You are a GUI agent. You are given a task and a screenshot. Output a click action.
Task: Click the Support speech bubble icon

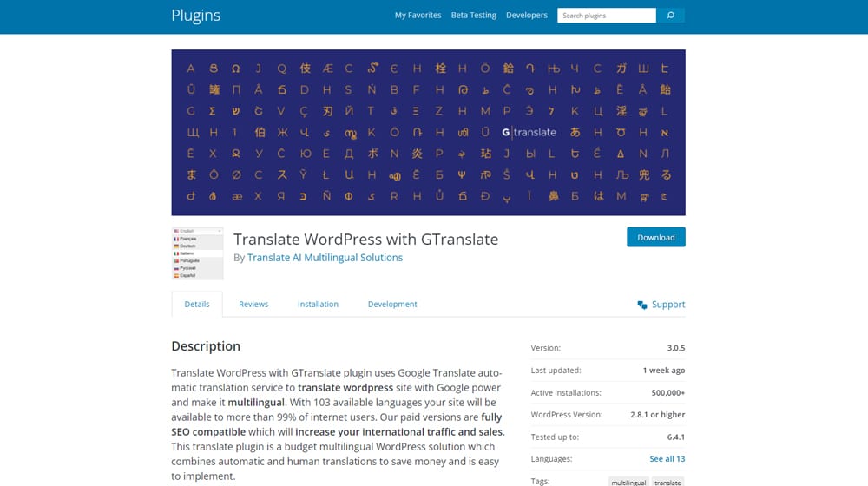pos(642,305)
